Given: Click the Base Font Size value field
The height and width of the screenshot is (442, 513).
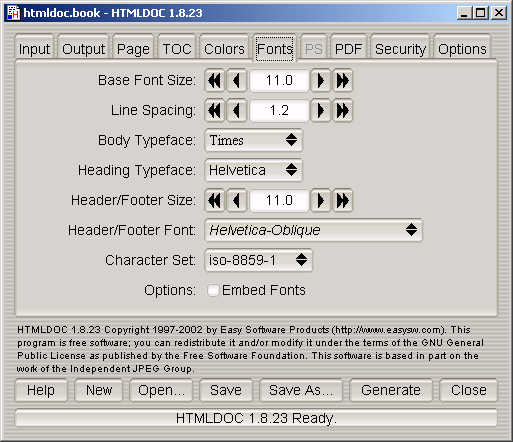Looking at the screenshot, I should [x=279, y=80].
